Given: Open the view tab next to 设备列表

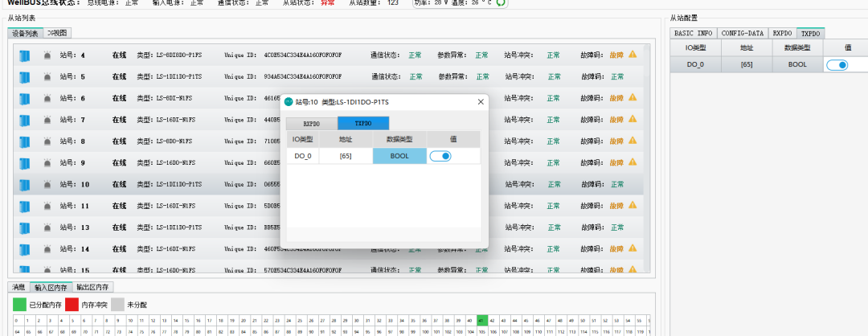Looking at the screenshot, I should coord(57,33).
